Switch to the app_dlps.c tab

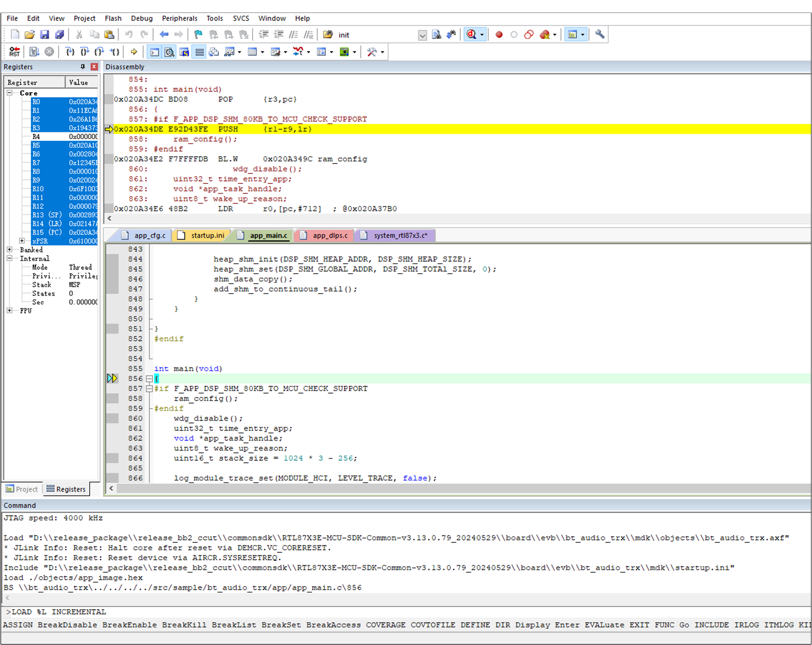pos(330,235)
